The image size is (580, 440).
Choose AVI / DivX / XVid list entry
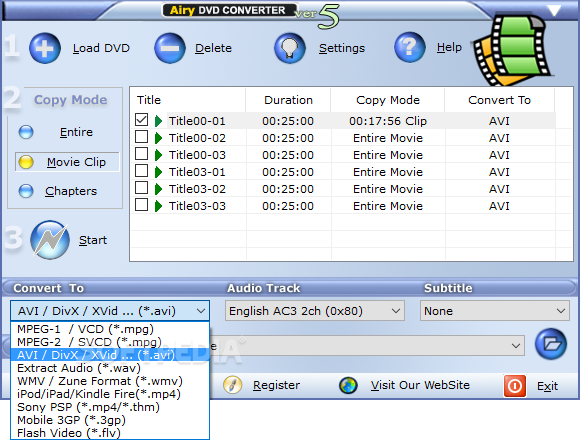click(x=110, y=355)
